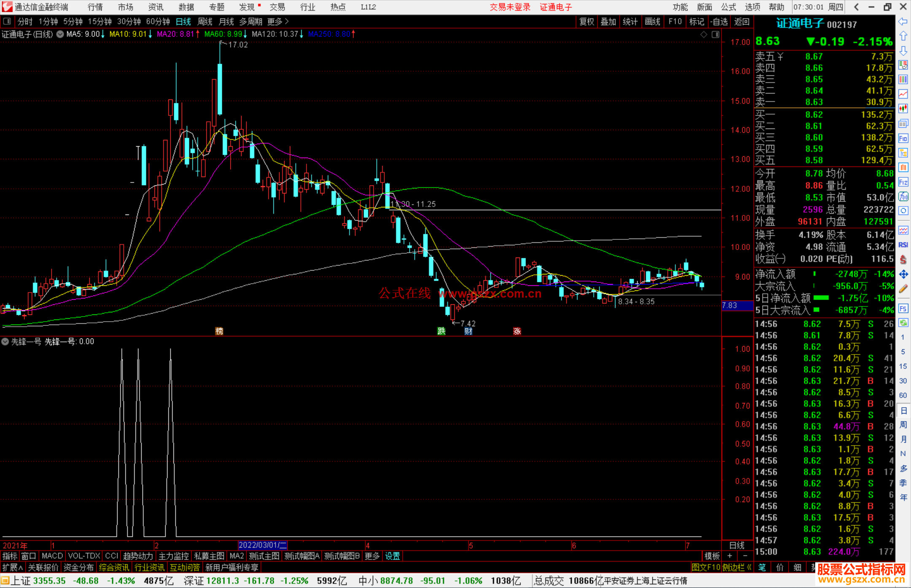Click the 返回 return button
The height and width of the screenshot is (588, 911).
[741, 21]
